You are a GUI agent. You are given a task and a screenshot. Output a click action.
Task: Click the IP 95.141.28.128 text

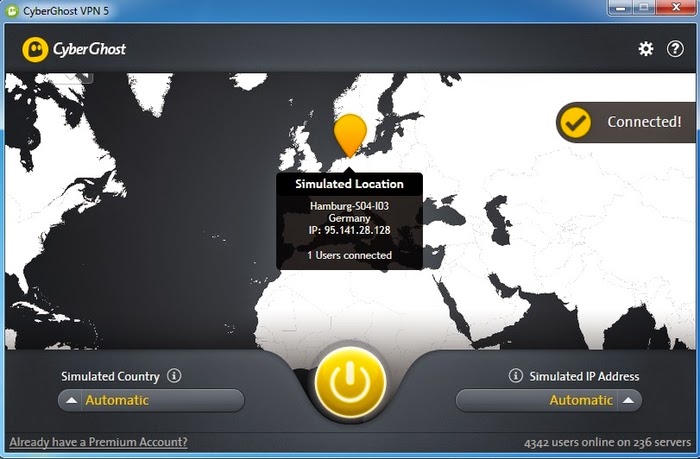[349, 230]
